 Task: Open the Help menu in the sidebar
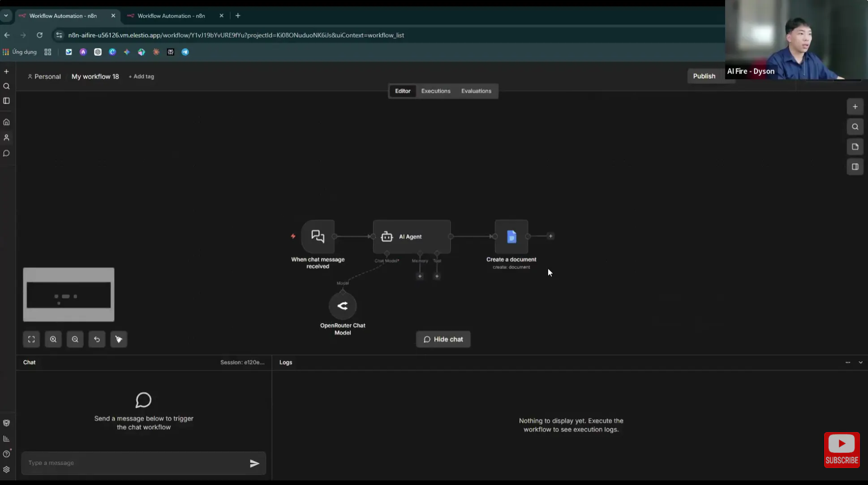click(x=6, y=454)
